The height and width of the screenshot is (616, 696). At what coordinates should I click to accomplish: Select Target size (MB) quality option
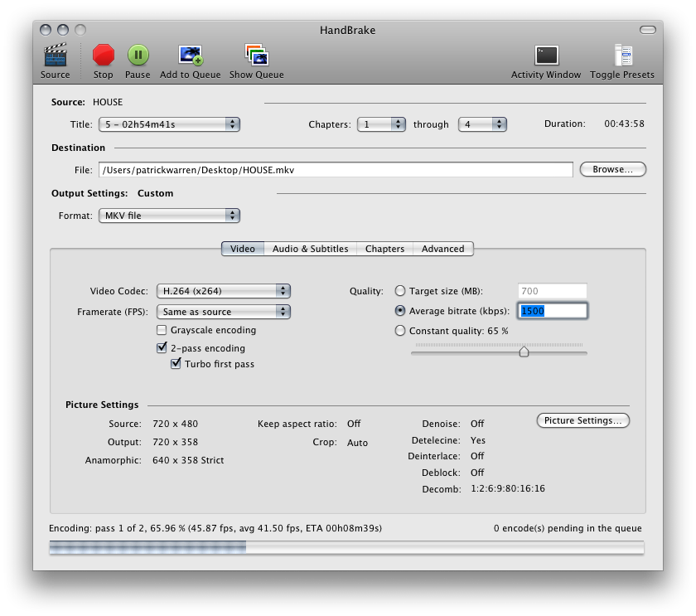400,291
